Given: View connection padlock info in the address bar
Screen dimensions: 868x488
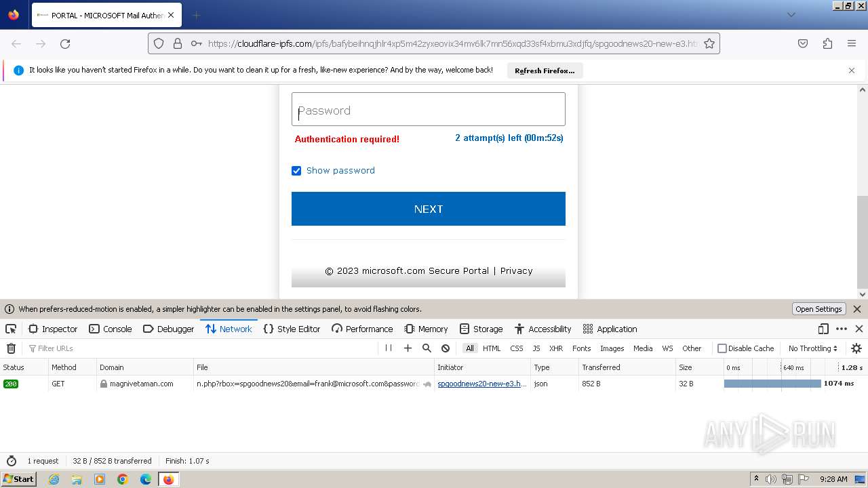Looking at the screenshot, I should click(x=178, y=43).
